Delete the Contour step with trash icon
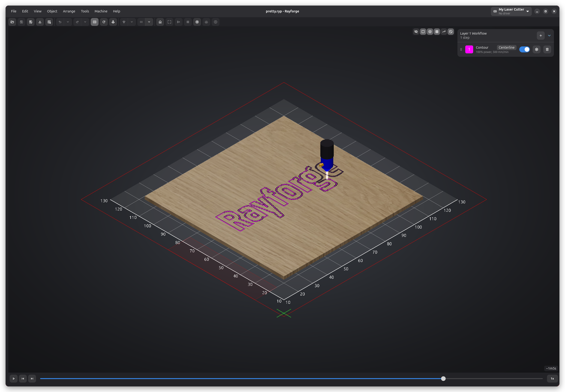The width and height of the screenshot is (565, 392). 547,49
